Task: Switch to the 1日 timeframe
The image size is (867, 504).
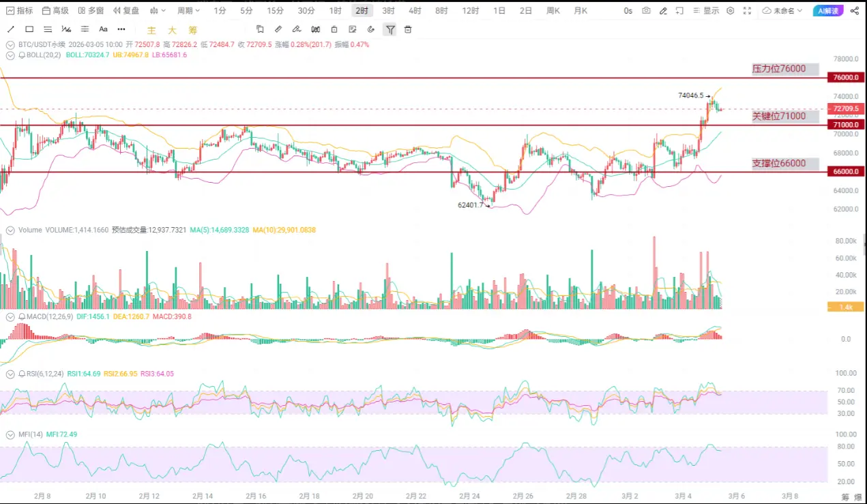Action: 499,11
